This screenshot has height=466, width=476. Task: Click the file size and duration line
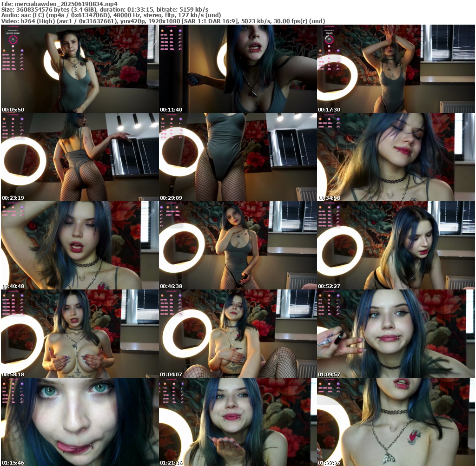click(105, 9)
